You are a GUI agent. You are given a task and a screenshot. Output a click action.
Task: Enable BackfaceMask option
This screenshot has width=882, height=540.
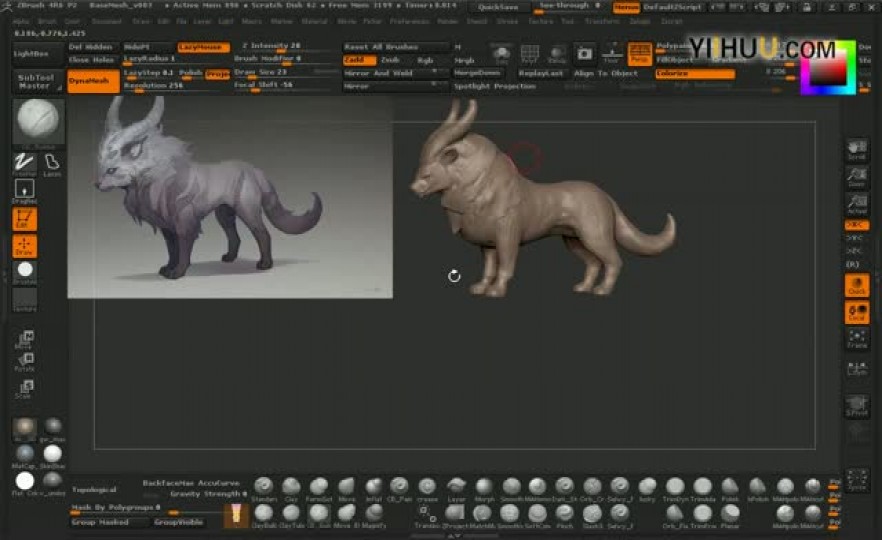[x=168, y=483]
